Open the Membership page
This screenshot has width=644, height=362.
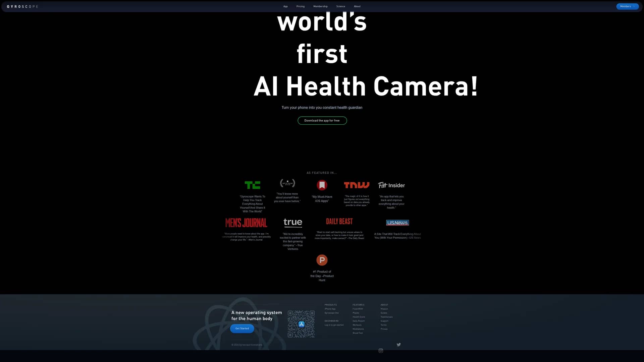(320, 6)
